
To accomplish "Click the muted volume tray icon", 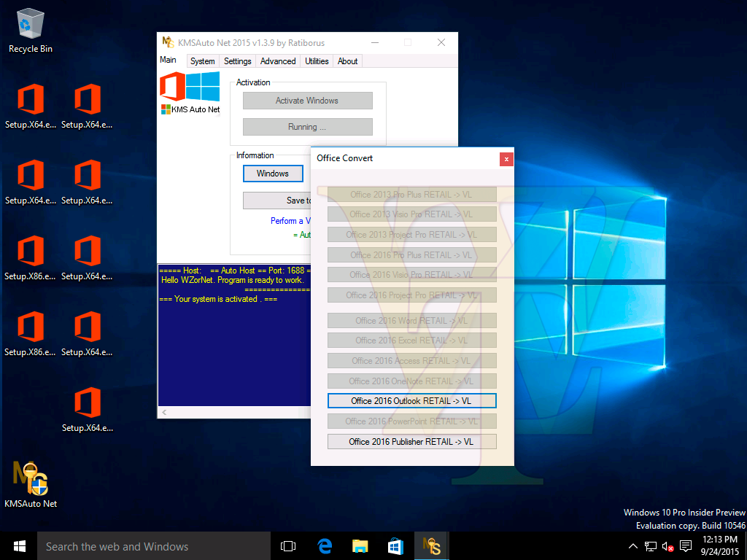I will pyautogui.click(x=667, y=546).
